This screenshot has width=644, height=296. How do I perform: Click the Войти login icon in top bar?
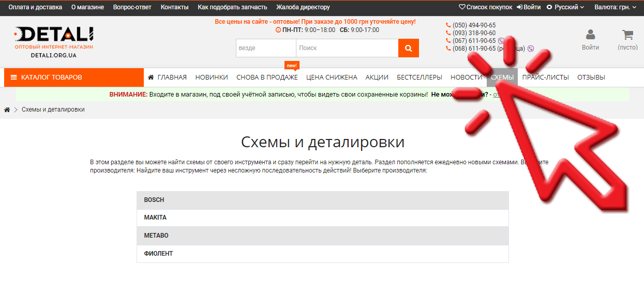click(x=520, y=7)
